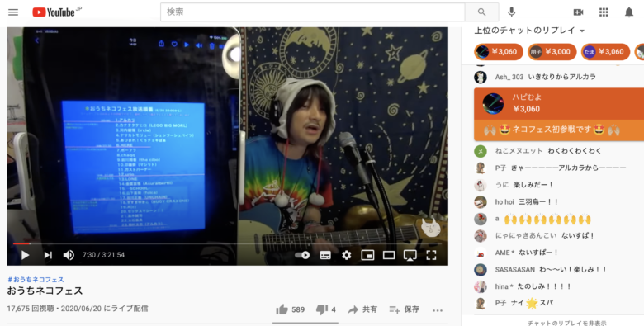Click the video progress bar

tap(227, 243)
